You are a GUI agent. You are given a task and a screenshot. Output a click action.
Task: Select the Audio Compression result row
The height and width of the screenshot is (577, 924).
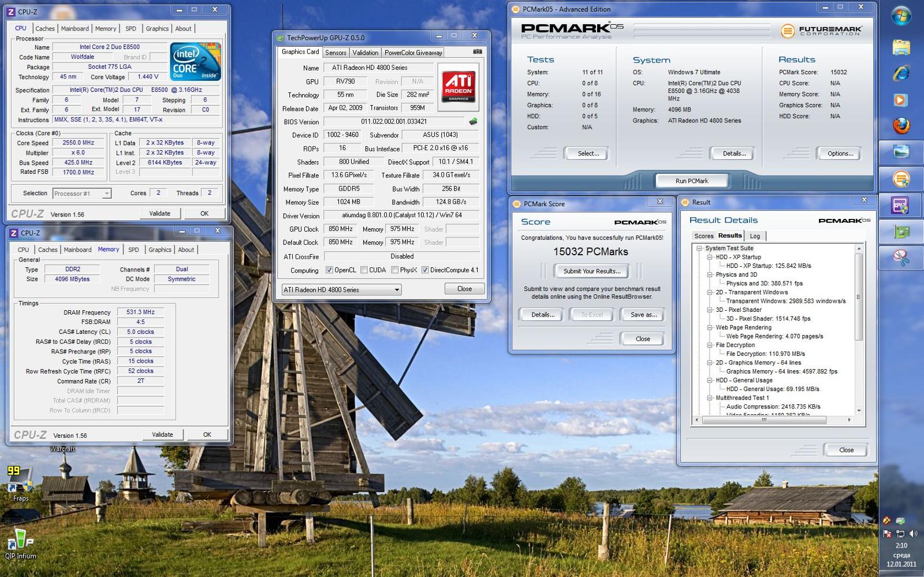click(773, 407)
